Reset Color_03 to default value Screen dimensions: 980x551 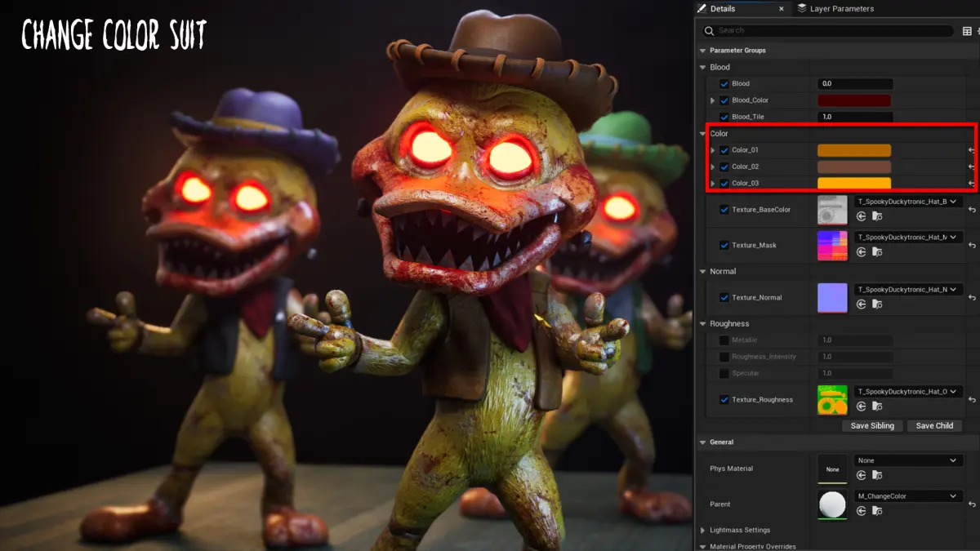(972, 183)
